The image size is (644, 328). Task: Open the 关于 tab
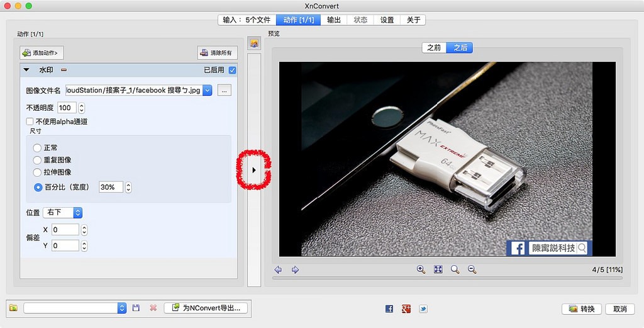point(413,20)
